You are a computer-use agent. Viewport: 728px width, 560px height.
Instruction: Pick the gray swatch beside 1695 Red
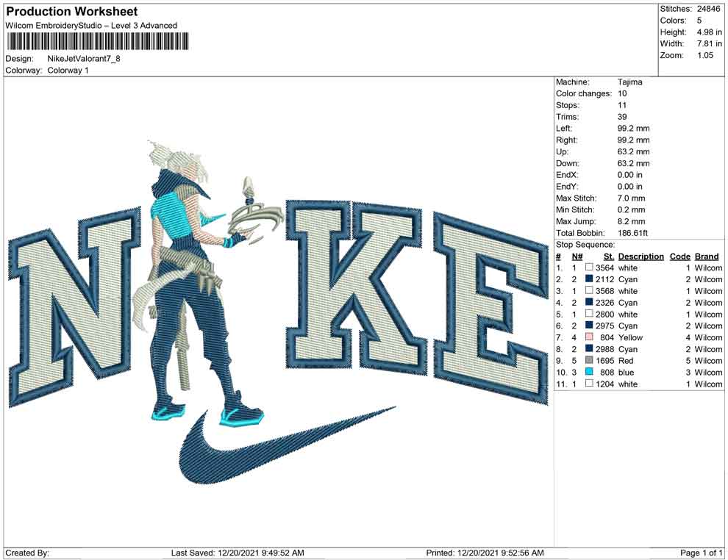(589, 360)
